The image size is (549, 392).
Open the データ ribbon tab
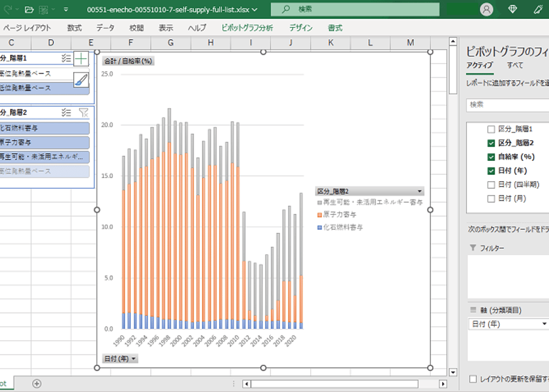(x=105, y=28)
